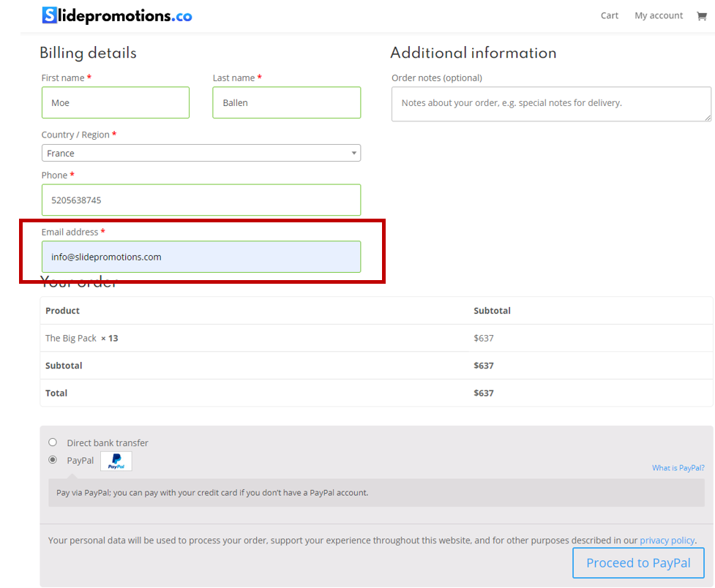The image size is (715, 588).
Task: Click the Order notes text area
Action: pos(550,104)
